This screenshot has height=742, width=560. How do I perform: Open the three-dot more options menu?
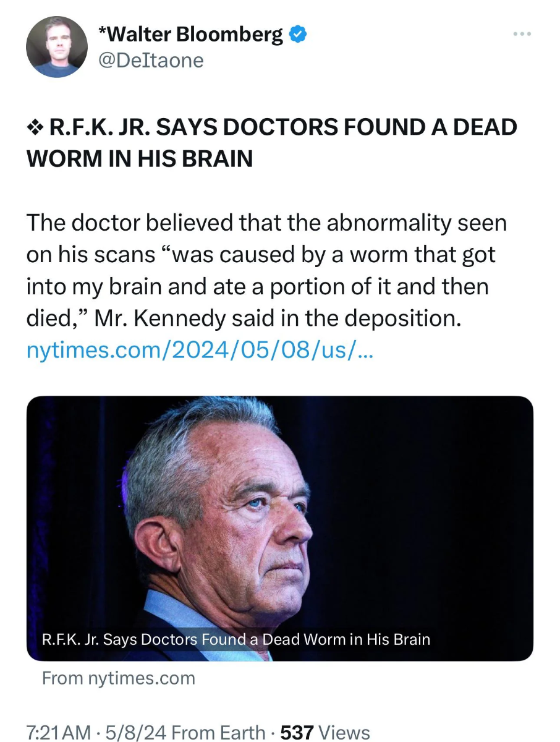[522, 34]
